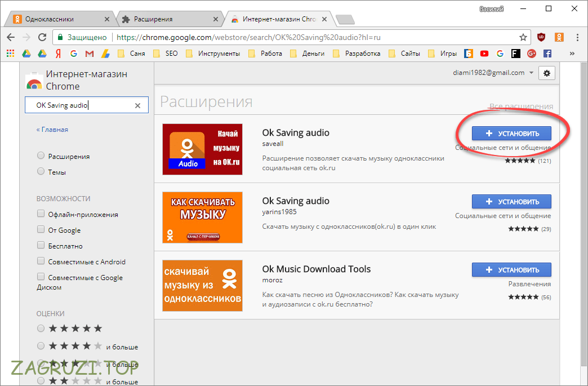588x386 pixels.
Task: Go back via the Главная link
Action: click(x=52, y=129)
